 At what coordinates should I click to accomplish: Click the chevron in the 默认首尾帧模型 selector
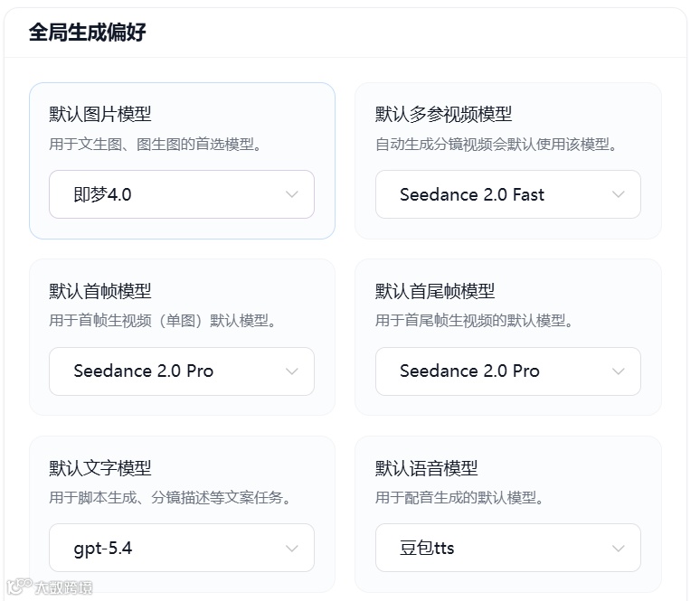pyautogui.click(x=618, y=371)
